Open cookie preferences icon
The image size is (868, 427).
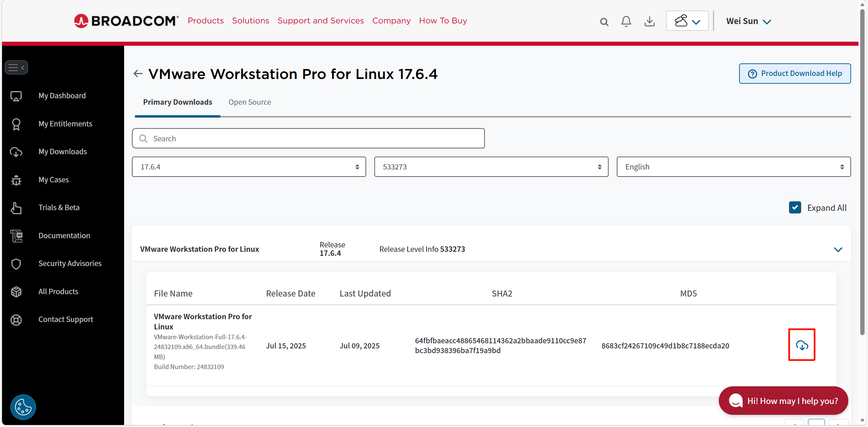tap(23, 407)
